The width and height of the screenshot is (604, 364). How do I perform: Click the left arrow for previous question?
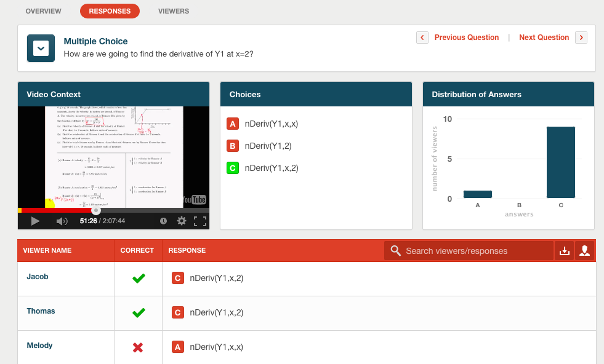[x=422, y=38]
